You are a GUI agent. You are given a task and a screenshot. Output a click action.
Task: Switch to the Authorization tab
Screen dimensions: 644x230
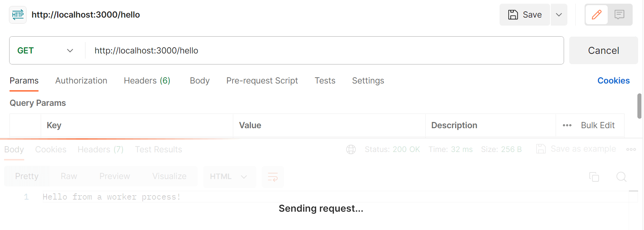81,81
